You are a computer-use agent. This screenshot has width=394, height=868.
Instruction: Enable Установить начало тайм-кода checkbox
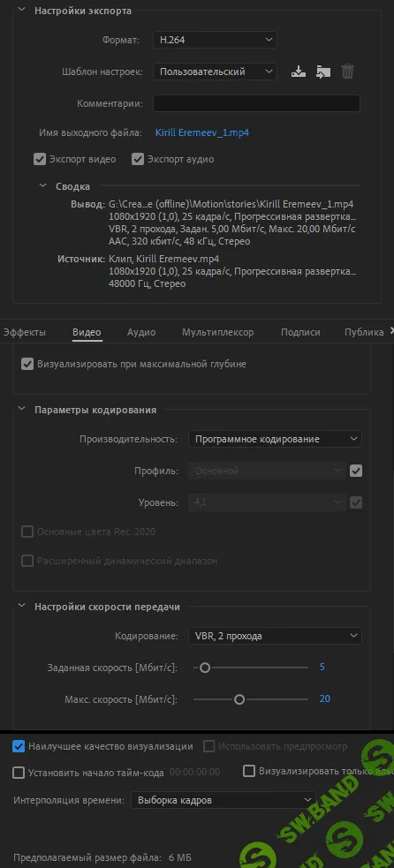[x=19, y=772]
